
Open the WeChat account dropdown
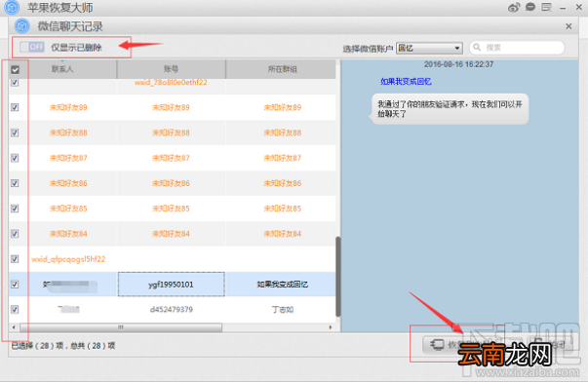coord(429,48)
